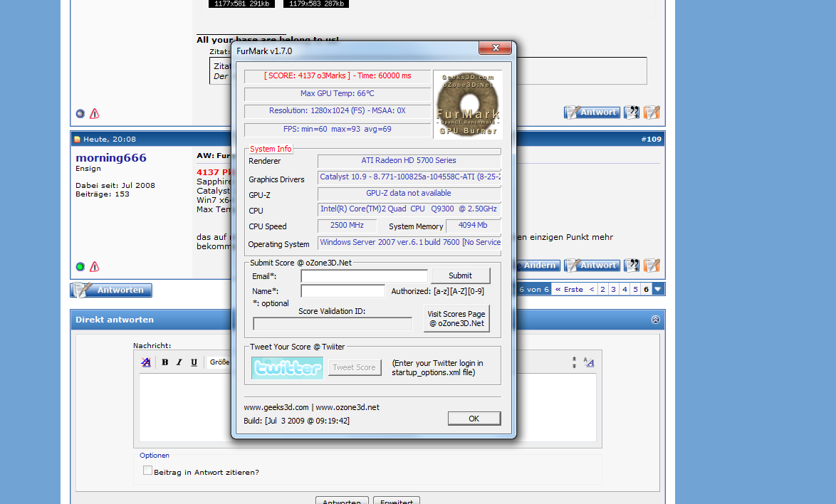Click the 4094 Mb system memory value

point(473,226)
